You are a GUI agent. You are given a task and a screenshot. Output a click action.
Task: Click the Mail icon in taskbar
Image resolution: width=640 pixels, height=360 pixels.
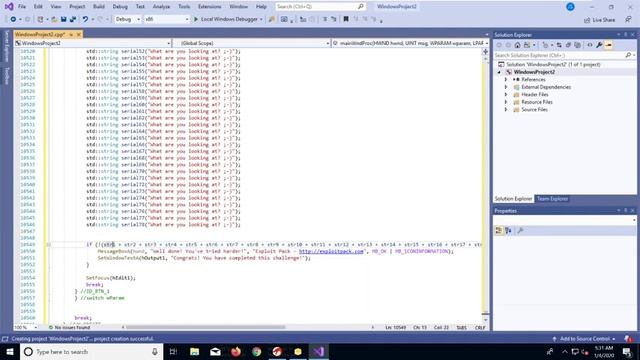[x=216, y=351]
